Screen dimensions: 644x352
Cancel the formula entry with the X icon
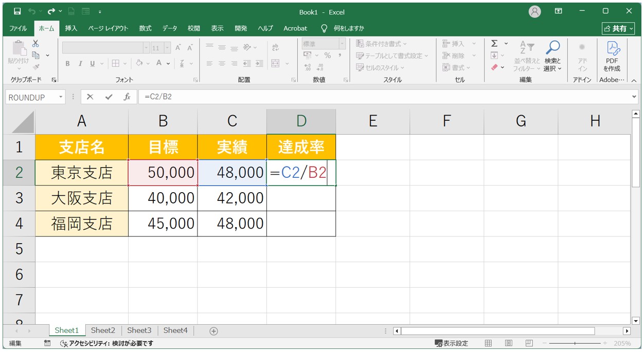[x=90, y=97]
